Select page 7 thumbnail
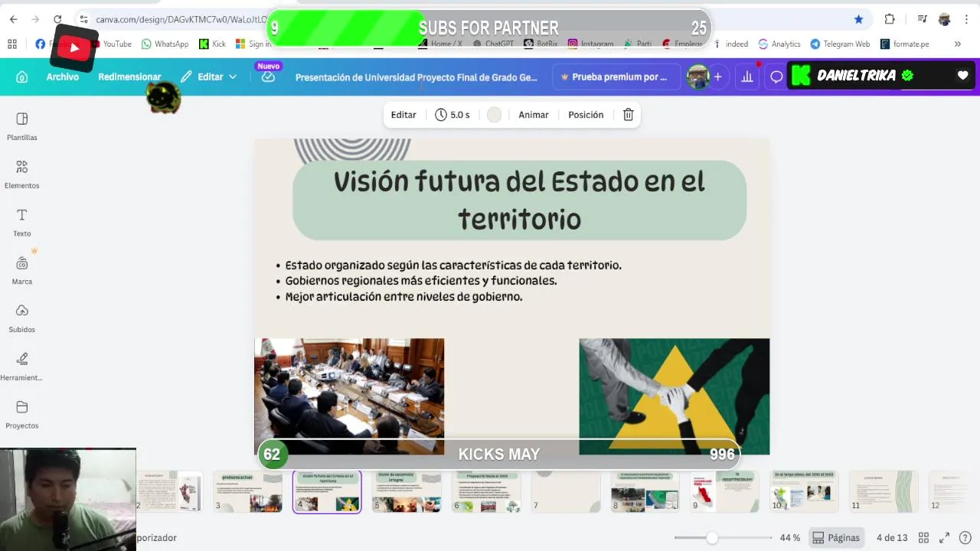Image resolution: width=980 pixels, height=551 pixels. (566, 491)
